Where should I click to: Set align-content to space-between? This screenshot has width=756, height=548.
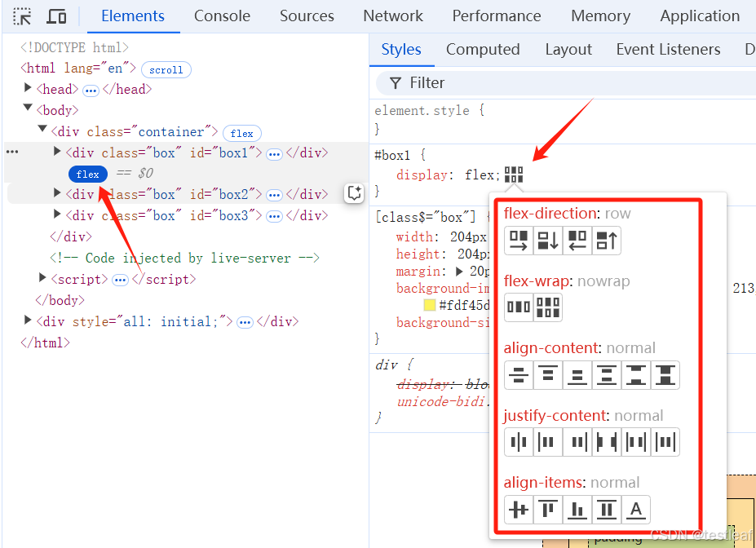[x=636, y=375]
